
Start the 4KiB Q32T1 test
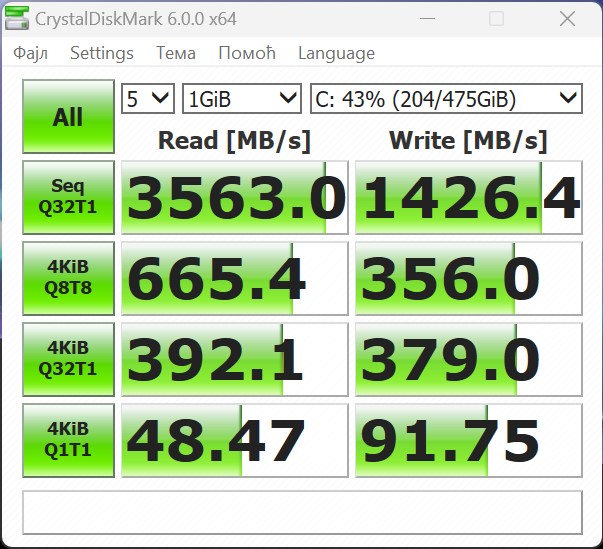pos(68,359)
